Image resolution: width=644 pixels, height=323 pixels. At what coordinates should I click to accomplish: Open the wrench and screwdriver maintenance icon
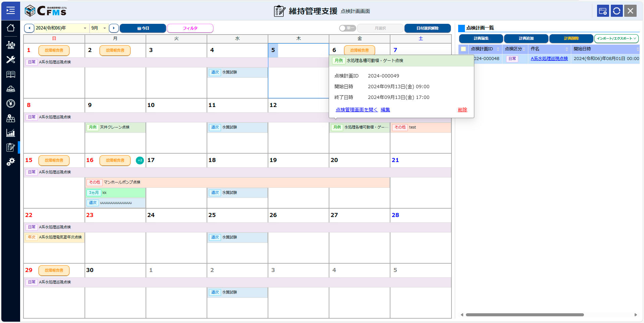coord(10,59)
